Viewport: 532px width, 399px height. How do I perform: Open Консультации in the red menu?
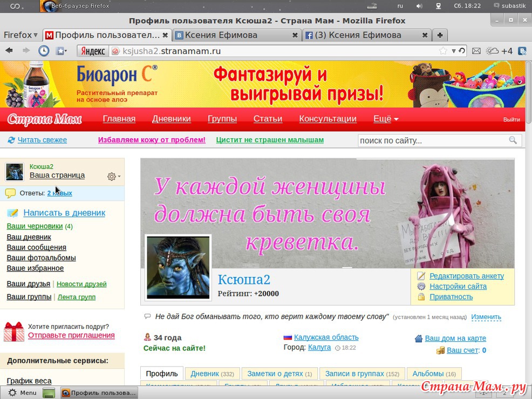tap(328, 118)
